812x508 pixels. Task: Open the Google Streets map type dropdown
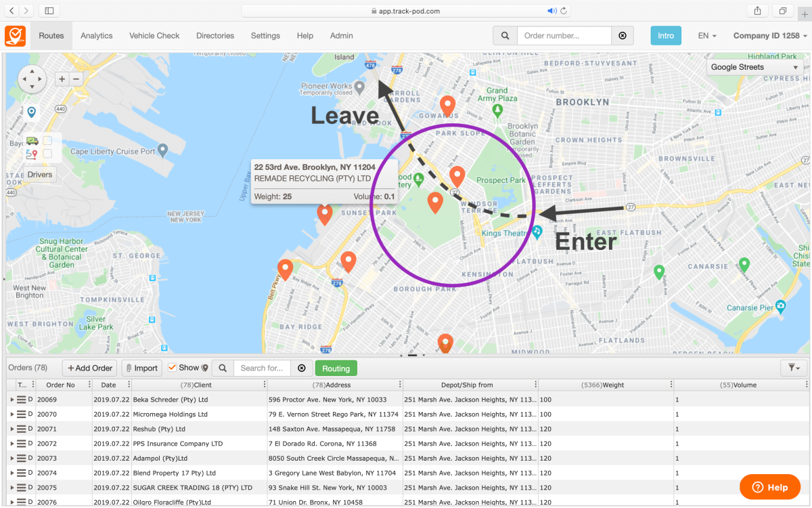coord(755,67)
